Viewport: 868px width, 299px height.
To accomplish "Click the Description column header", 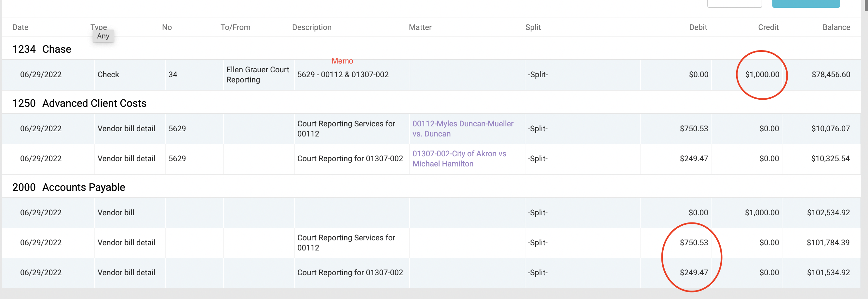I will 312,27.
